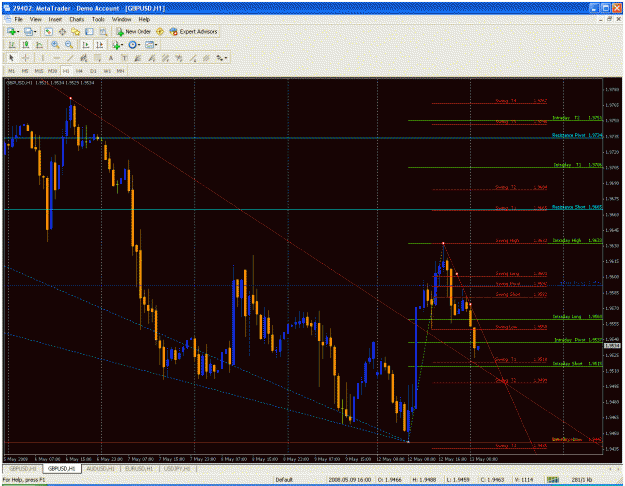
Task: Click the Templates chart icon
Action: point(149,45)
